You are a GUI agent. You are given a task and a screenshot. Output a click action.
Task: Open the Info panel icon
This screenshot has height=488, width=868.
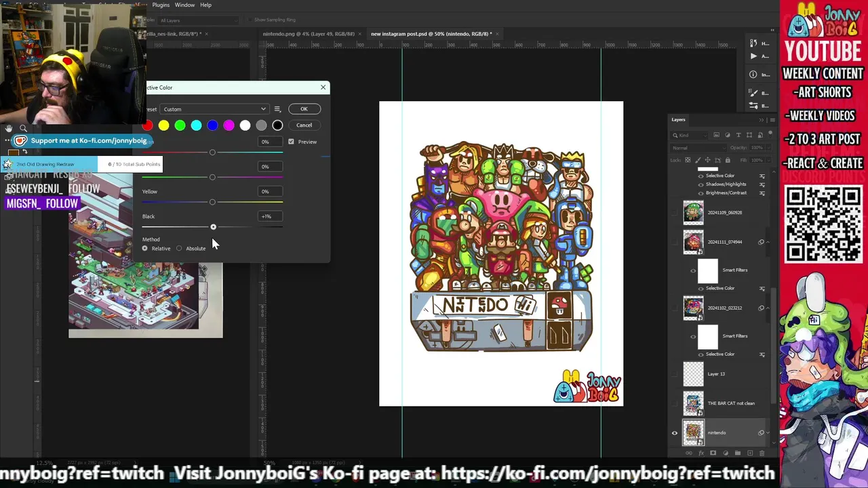point(753,75)
